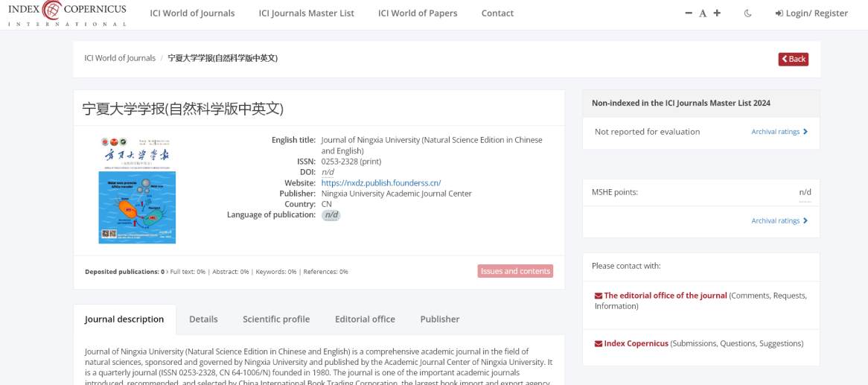The height and width of the screenshot is (385, 868).
Task: Switch to the Scientific profile tab
Action: point(276,319)
